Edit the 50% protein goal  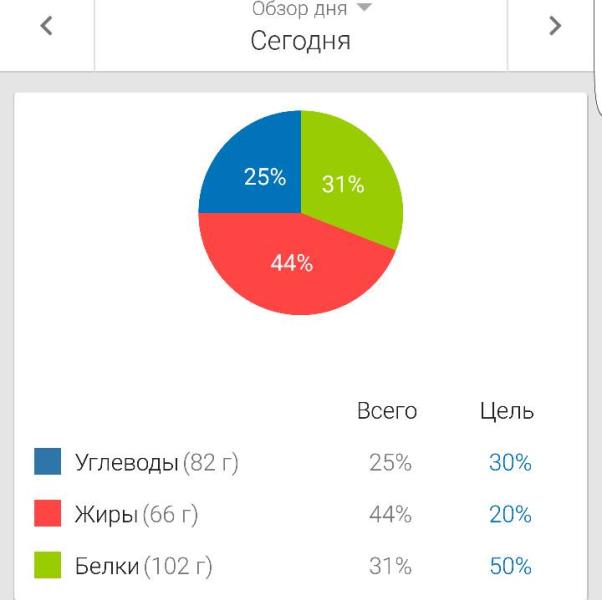(x=510, y=566)
